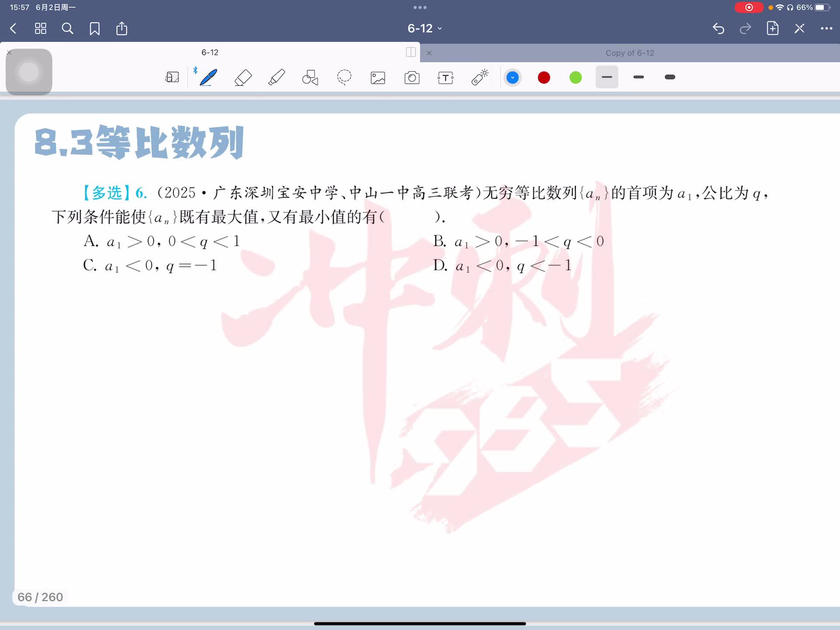
Task: Undo the last action
Action: coord(718,29)
